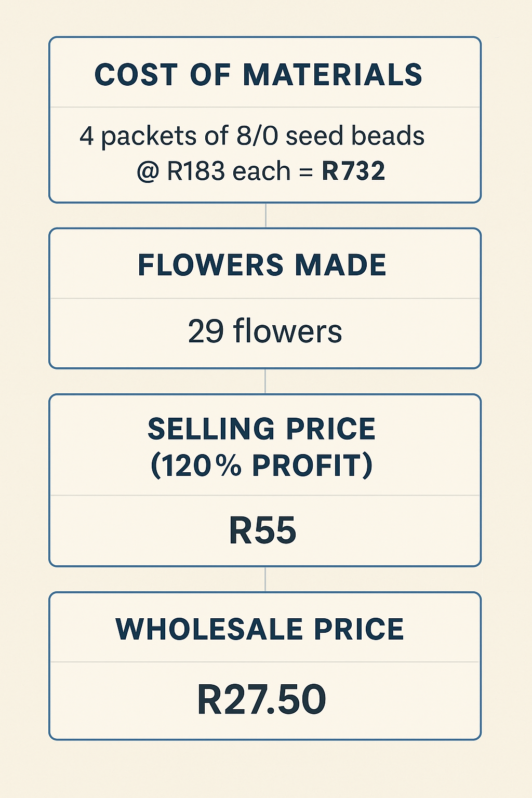
Task: Select the number 29 in flowers count
Action: [206, 331]
